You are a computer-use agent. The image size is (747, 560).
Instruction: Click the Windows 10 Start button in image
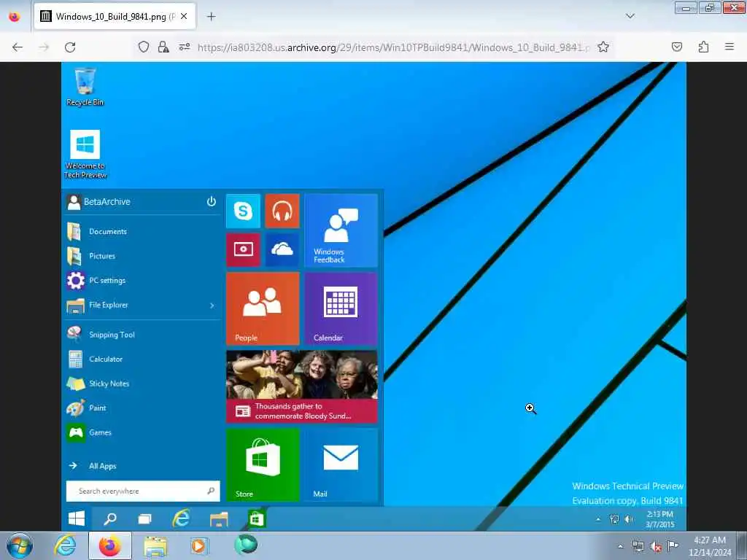click(76, 518)
